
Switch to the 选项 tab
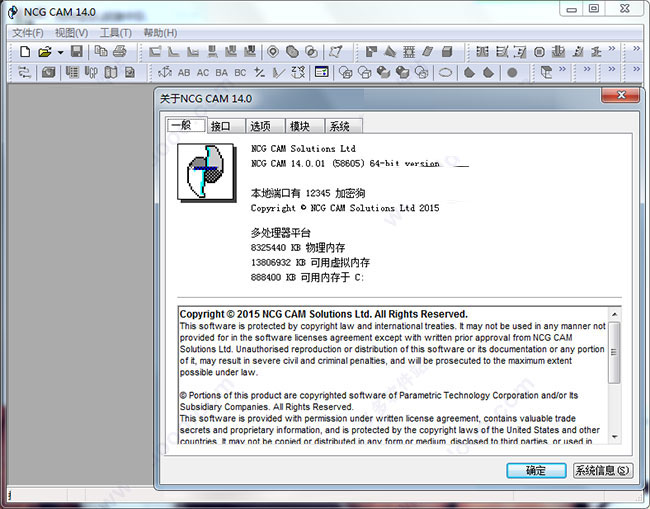pyautogui.click(x=265, y=126)
